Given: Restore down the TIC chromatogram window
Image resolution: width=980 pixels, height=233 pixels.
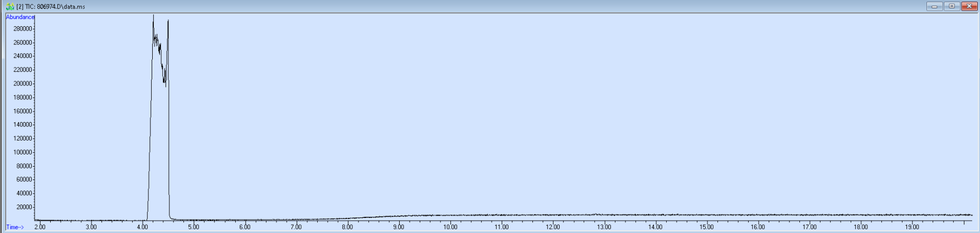Looking at the screenshot, I should (x=952, y=6).
